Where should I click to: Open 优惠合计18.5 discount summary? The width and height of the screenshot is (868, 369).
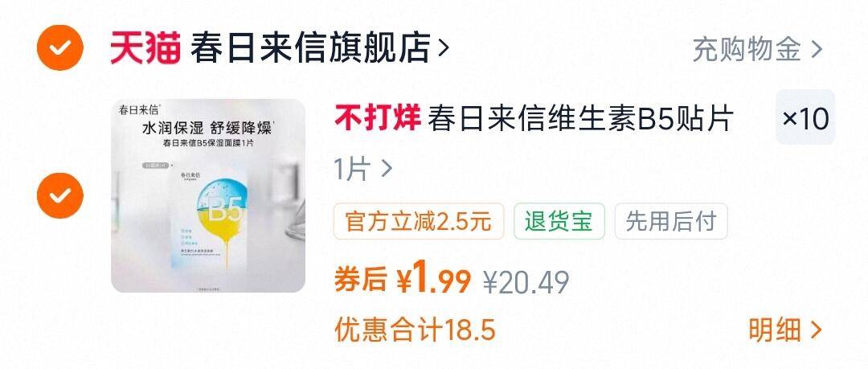[415, 330]
